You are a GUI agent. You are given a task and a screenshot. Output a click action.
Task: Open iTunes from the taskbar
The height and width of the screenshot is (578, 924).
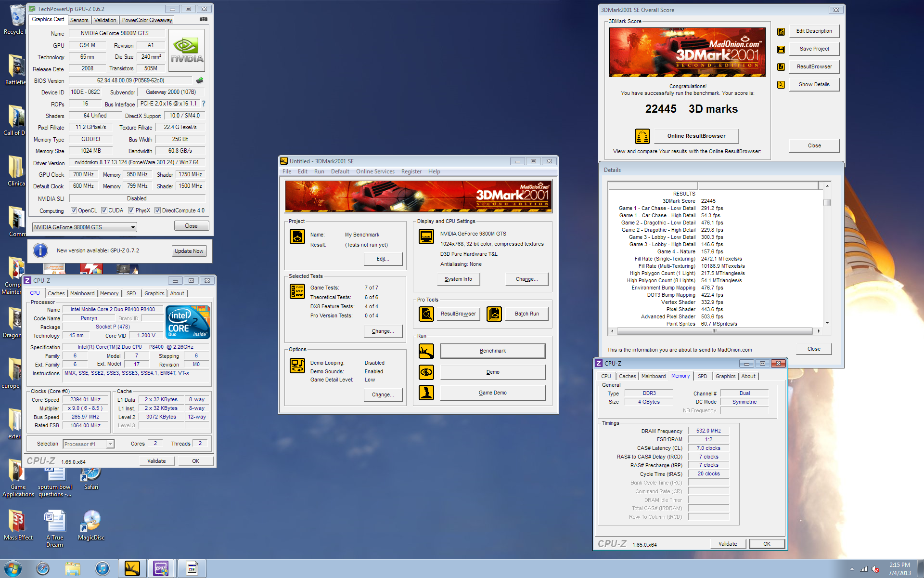102,569
